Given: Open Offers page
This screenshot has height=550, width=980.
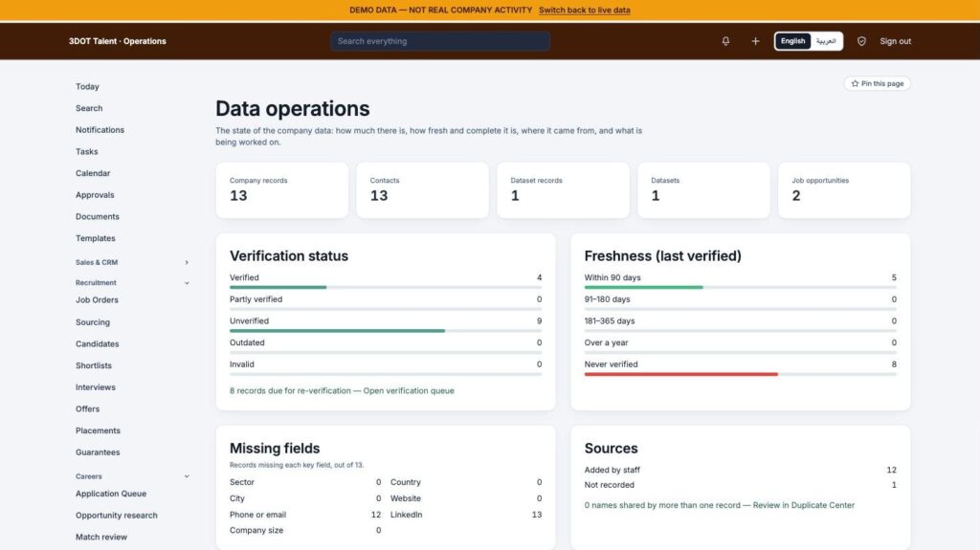Looking at the screenshot, I should coord(87,408).
